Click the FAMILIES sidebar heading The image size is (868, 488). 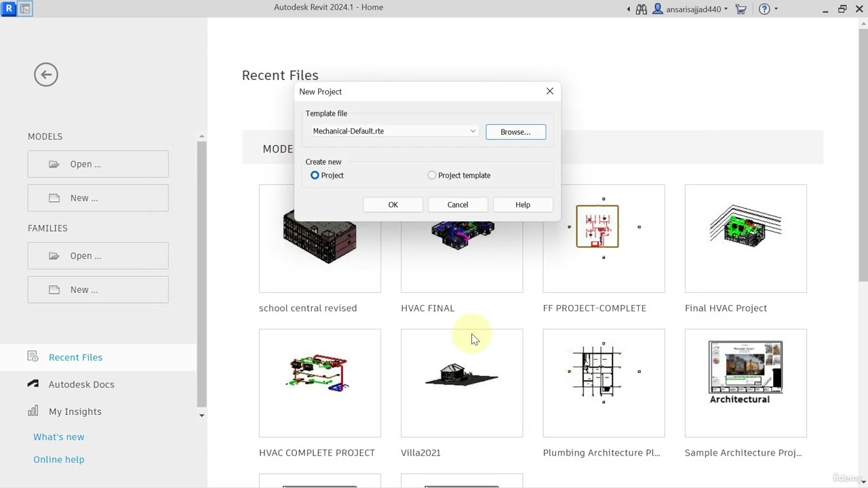(47, 228)
